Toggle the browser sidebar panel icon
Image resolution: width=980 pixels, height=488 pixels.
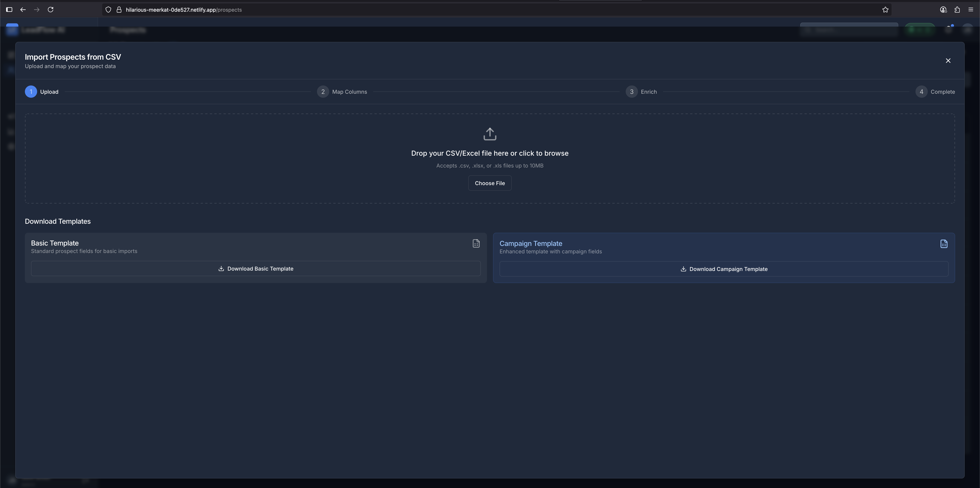point(9,10)
